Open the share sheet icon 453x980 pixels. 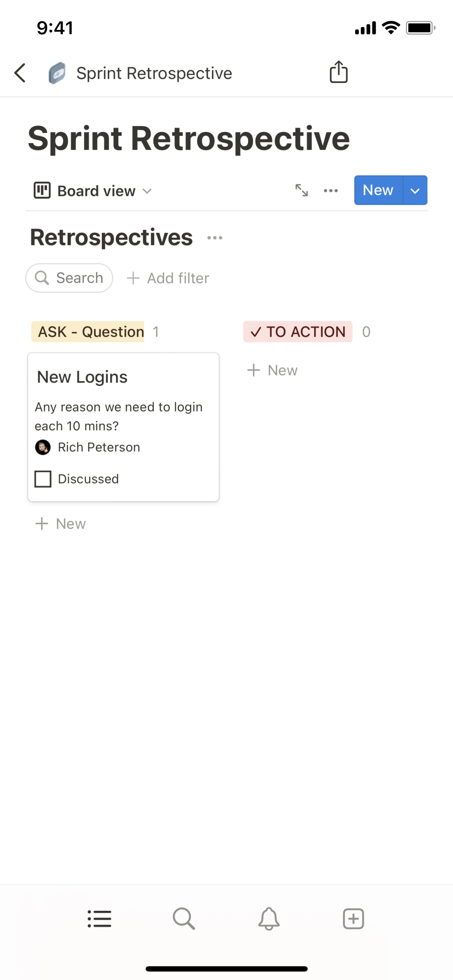click(x=339, y=72)
